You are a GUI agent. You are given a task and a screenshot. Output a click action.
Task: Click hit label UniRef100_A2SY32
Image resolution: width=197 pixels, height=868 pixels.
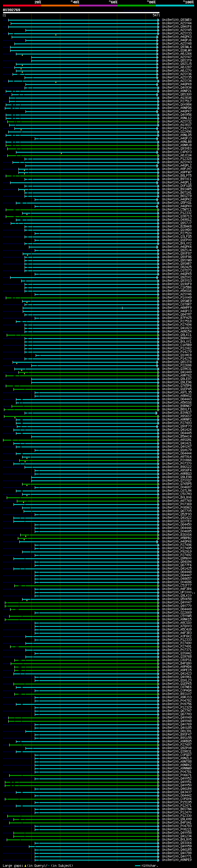point(176,122)
